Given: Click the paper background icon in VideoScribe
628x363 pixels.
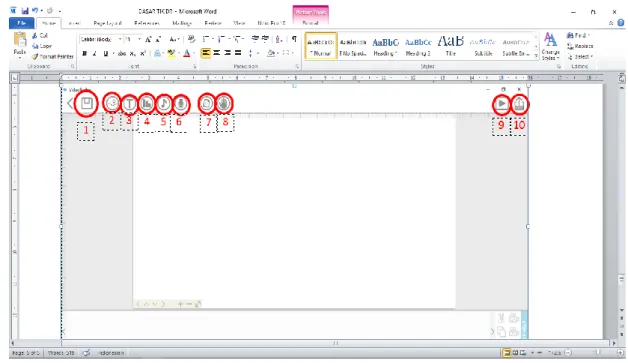Looking at the screenshot, I should (207, 104).
